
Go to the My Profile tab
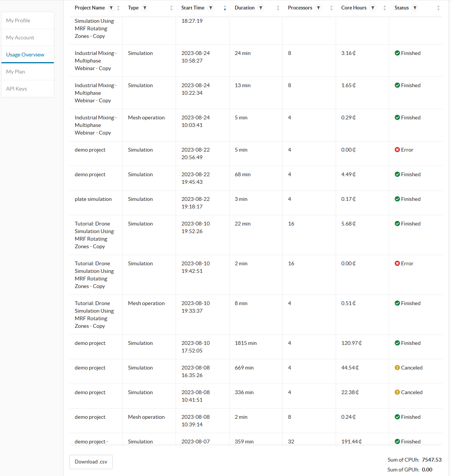click(18, 20)
